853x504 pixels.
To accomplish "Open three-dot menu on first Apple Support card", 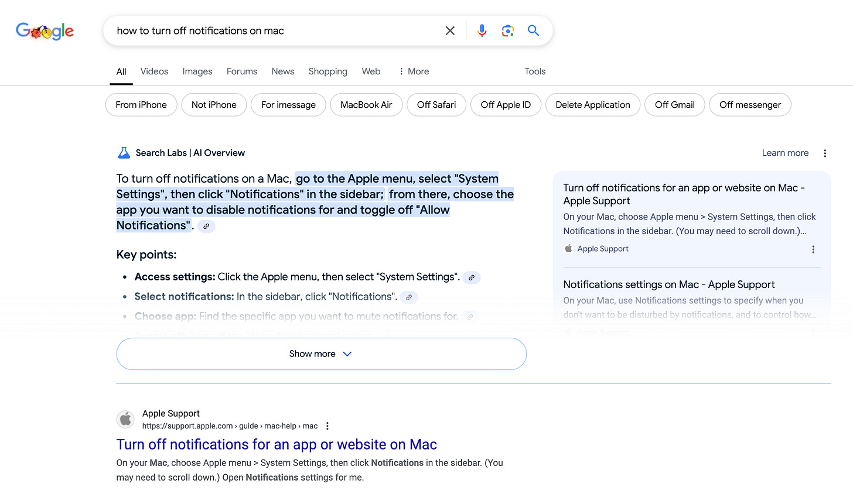I will [813, 249].
